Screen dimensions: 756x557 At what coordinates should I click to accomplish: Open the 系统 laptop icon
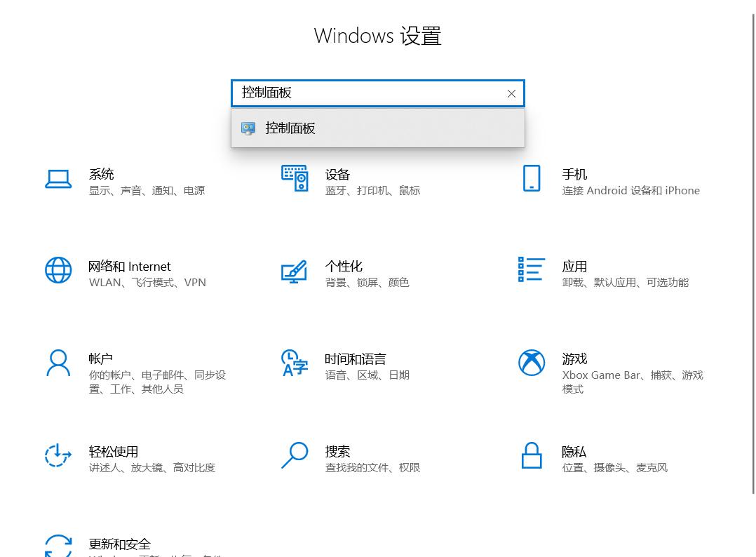click(x=58, y=179)
